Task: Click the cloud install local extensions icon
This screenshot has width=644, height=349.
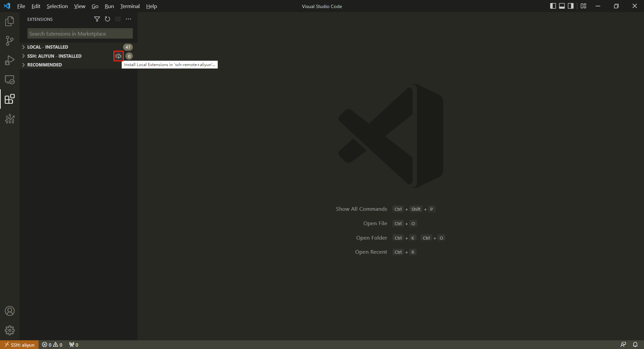Action: (x=118, y=56)
